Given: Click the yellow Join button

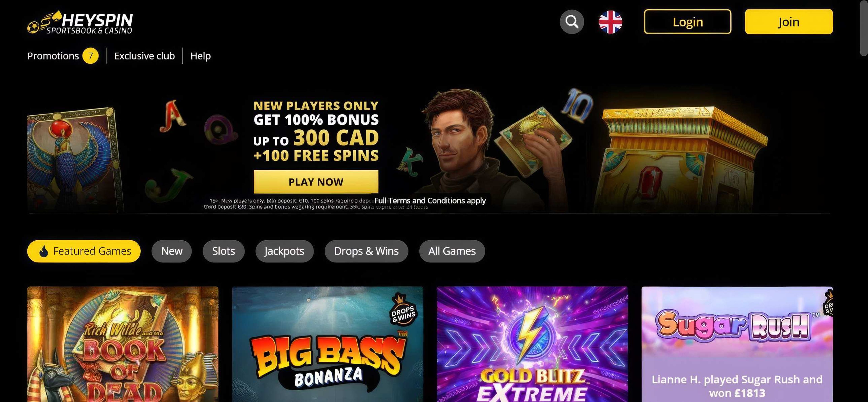Looking at the screenshot, I should tap(789, 22).
